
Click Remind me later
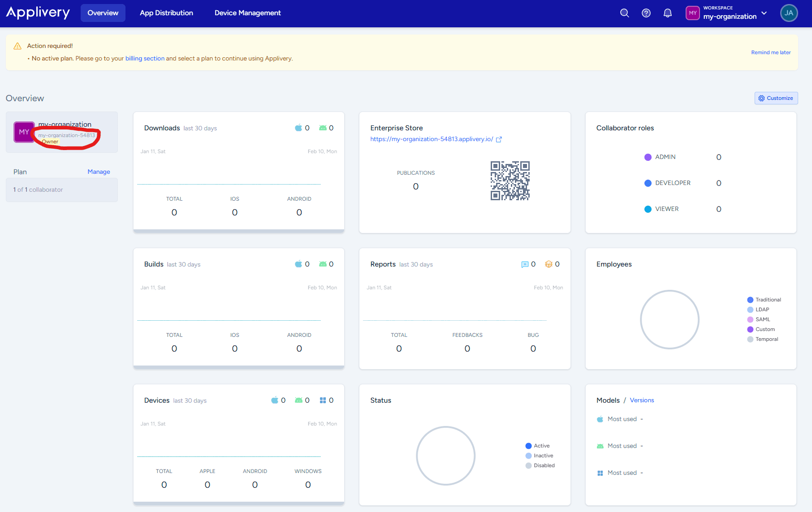coord(771,52)
